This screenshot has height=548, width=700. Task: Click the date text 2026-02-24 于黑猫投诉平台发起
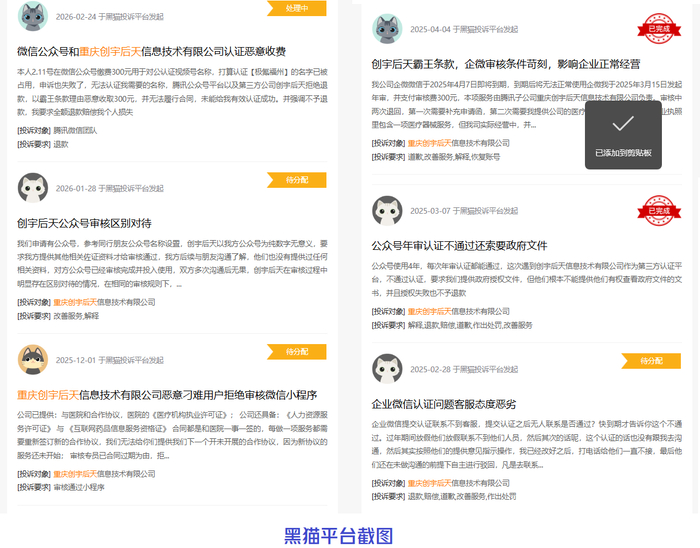pyautogui.click(x=109, y=17)
